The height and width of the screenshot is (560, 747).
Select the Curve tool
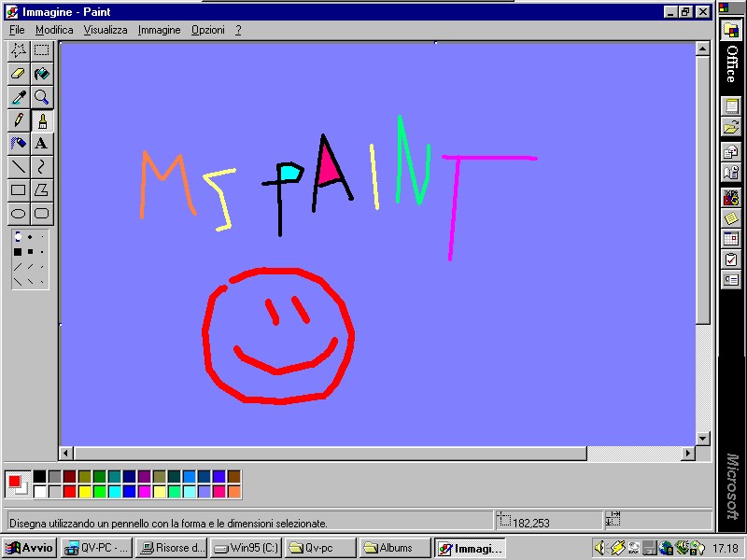tap(42, 167)
